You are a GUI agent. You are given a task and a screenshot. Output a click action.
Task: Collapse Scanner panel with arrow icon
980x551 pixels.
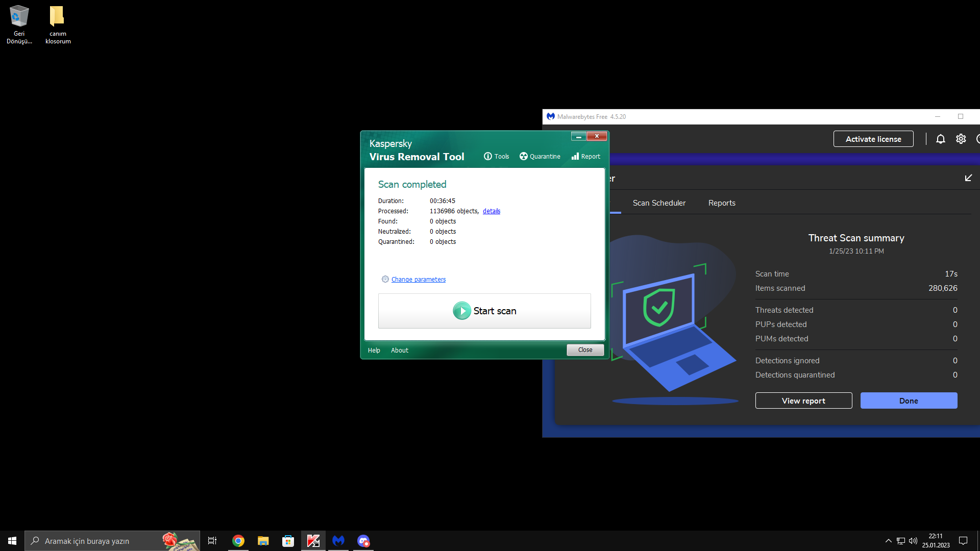point(968,178)
